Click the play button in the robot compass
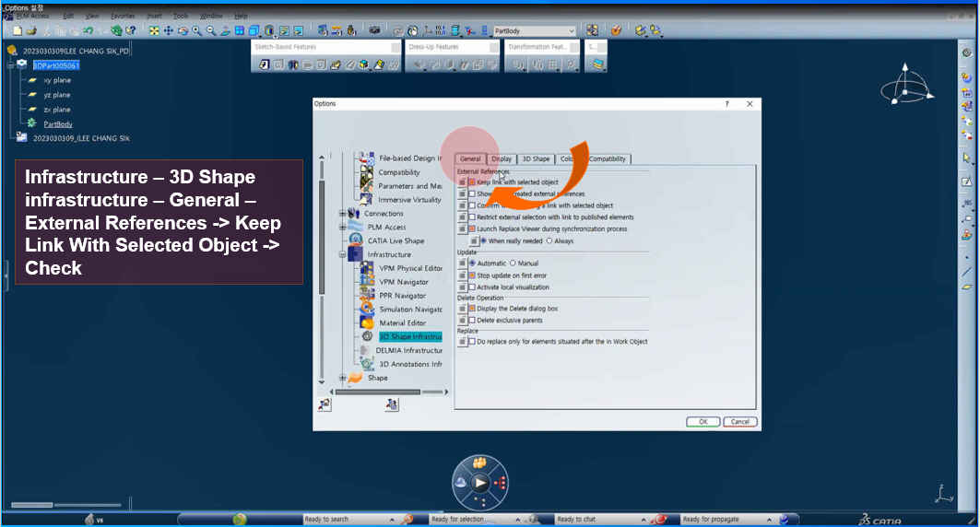The height and width of the screenshot is (527, 980). [480, 483]
